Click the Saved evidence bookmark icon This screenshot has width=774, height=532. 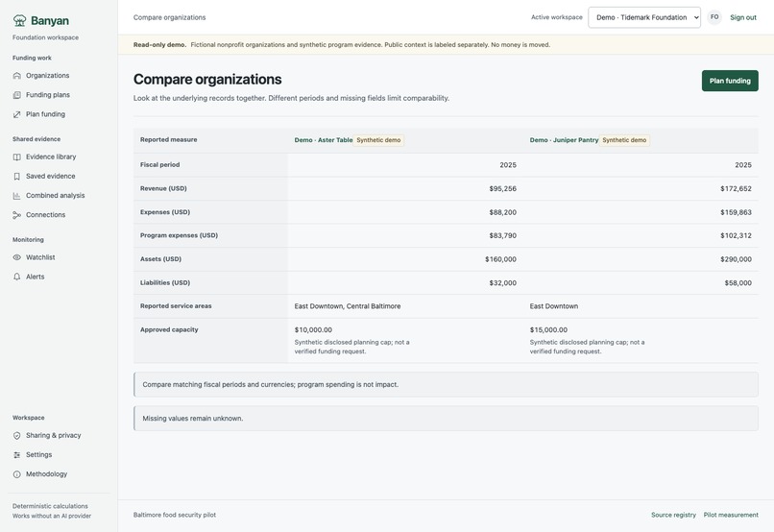[x=16, y=176]
